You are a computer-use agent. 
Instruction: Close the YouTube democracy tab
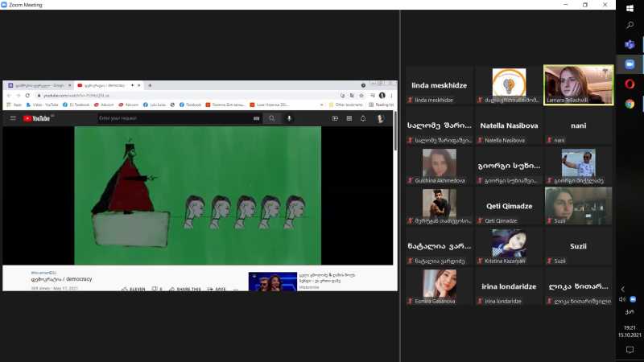point(138,85)
